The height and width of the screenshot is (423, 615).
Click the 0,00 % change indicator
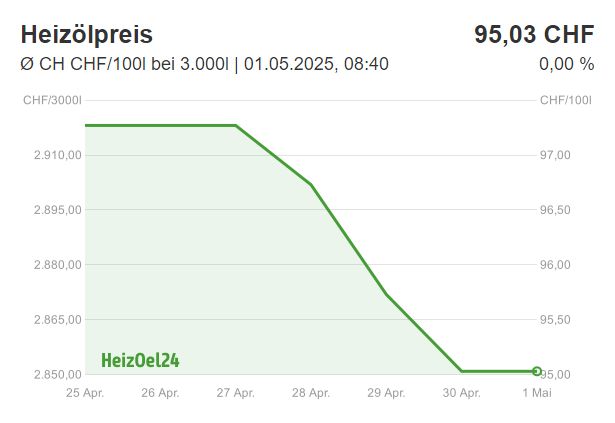567,64
